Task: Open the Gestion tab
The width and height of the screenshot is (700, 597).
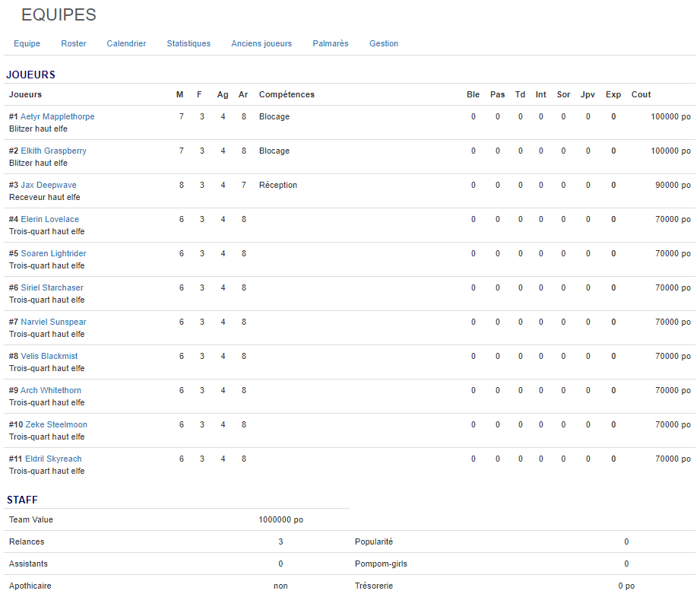Action: point(384,44)
